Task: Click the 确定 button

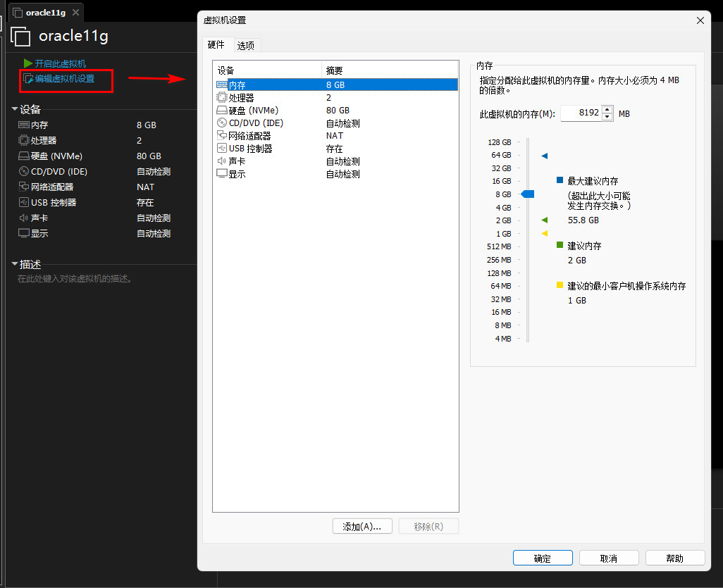Action: 543,558
